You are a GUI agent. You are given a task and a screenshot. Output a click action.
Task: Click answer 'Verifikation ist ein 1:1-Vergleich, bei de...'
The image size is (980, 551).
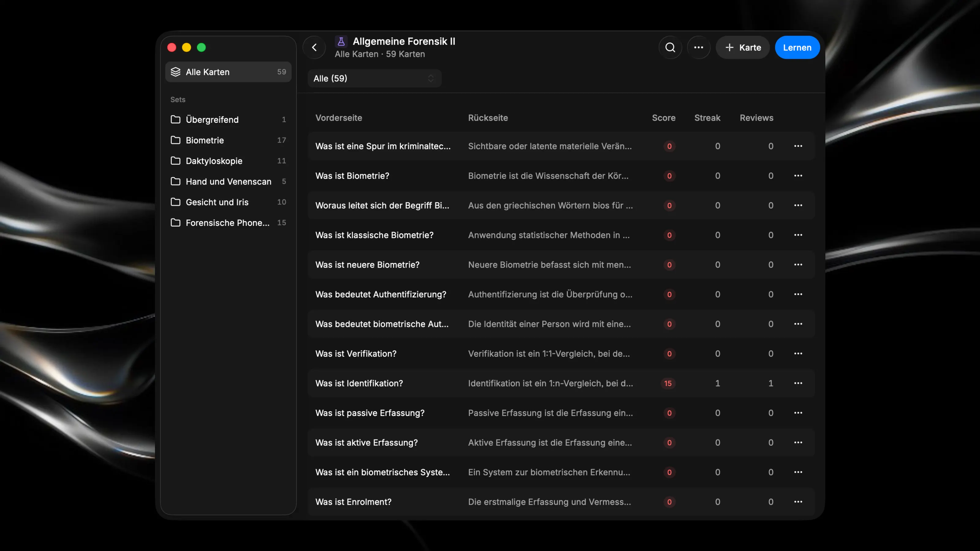click(x=549, y=354)
